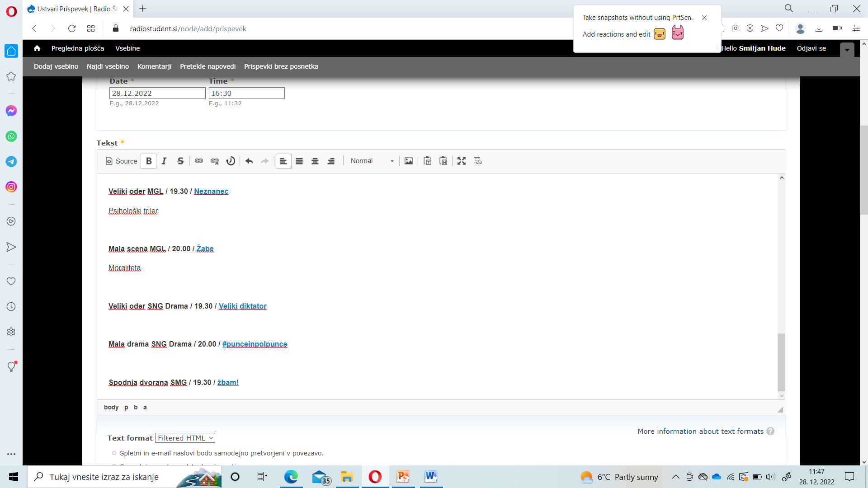
Task: Click the paste from Word icon
Action: (x=443, y=161)
